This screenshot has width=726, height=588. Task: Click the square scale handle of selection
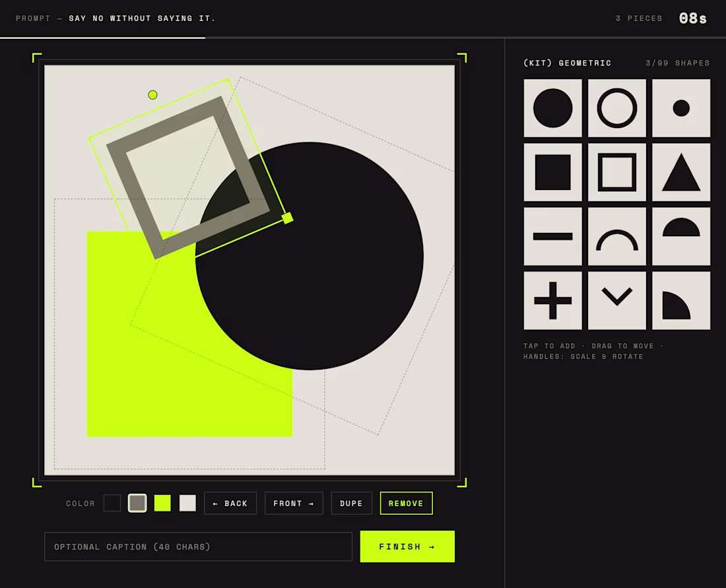[288, 218]
